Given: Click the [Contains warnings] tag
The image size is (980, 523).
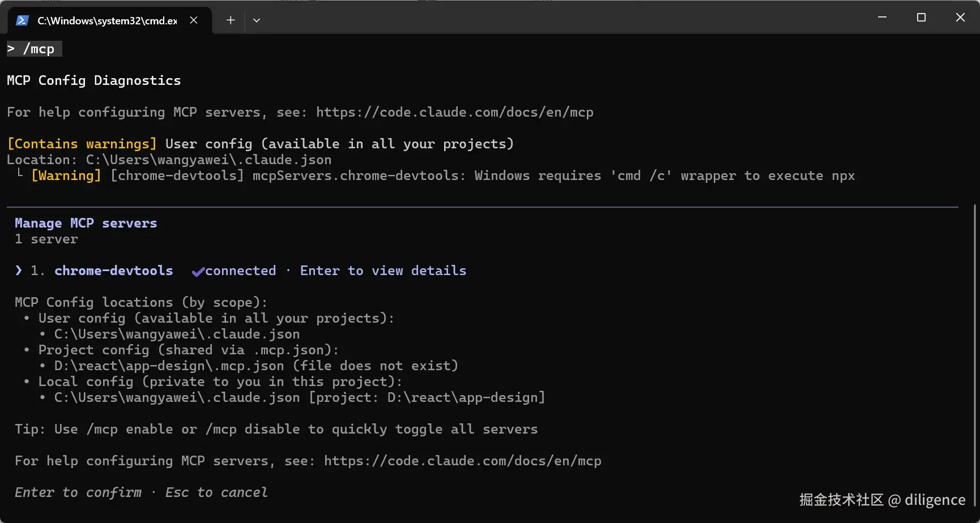Looking at the screenshot, I should [x=82, y=144].
